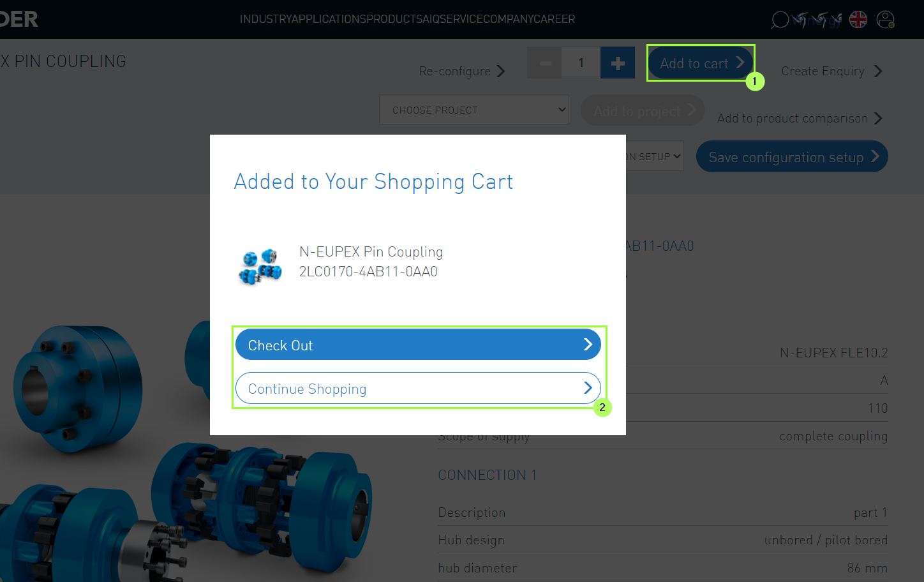Open the user account icon

886,20
